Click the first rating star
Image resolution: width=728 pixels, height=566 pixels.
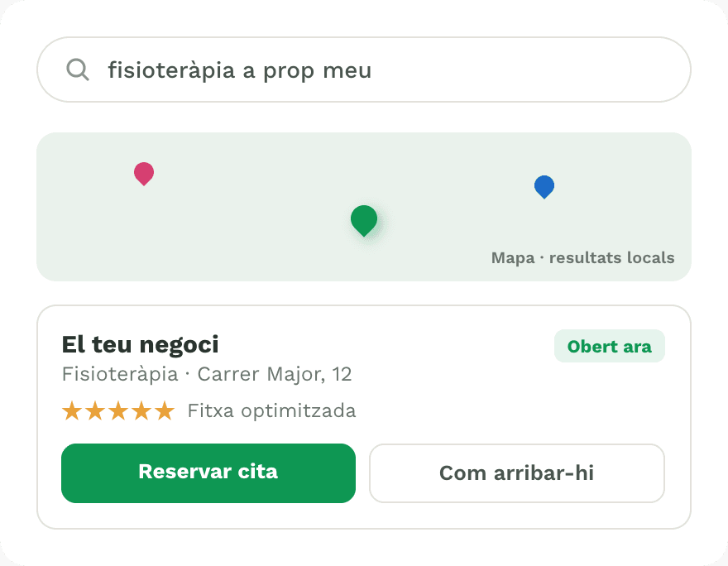pos(72,411)
